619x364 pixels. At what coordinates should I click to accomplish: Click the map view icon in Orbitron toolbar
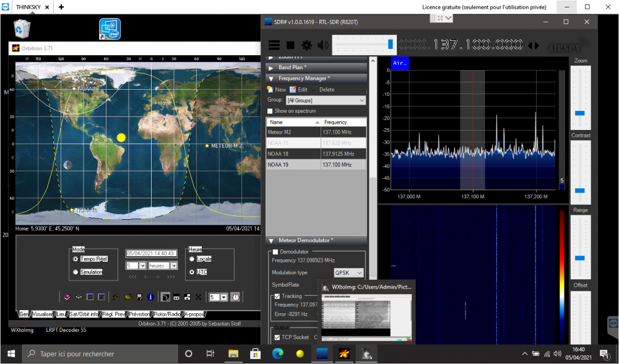[x=165, y=297]
